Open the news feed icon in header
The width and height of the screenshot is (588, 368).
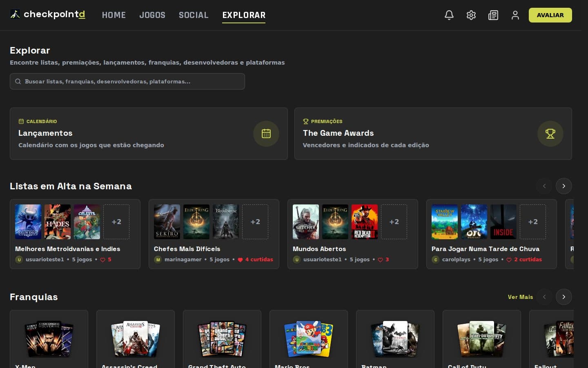coord(493,15)
